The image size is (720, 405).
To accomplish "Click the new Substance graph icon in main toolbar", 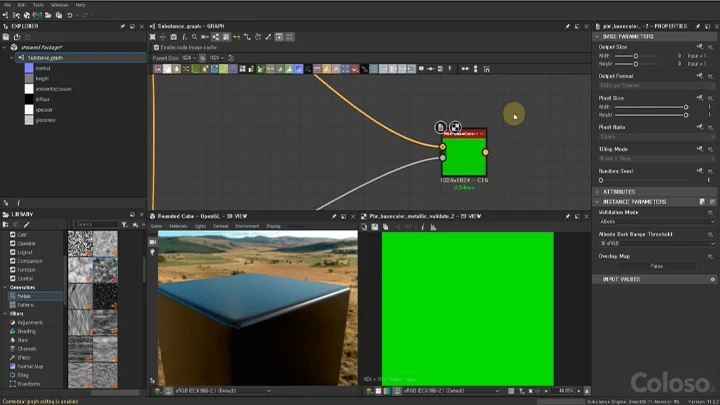I will click(6, 15).
